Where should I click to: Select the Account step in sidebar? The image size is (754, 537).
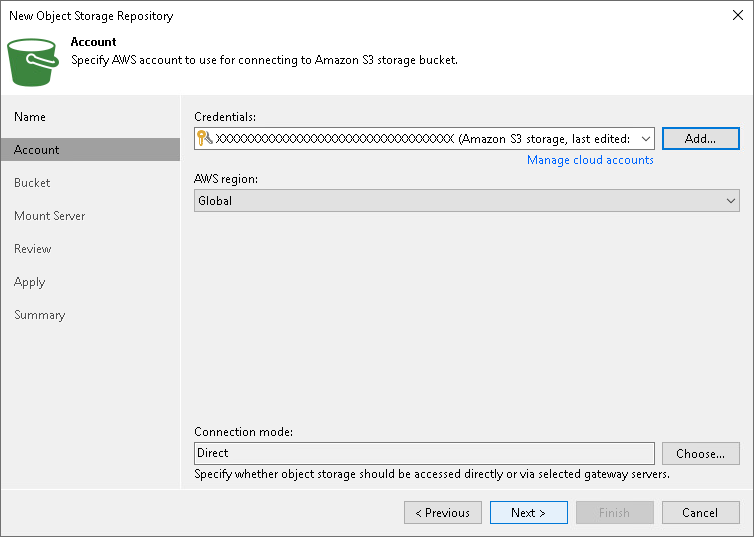pos(90,150)
